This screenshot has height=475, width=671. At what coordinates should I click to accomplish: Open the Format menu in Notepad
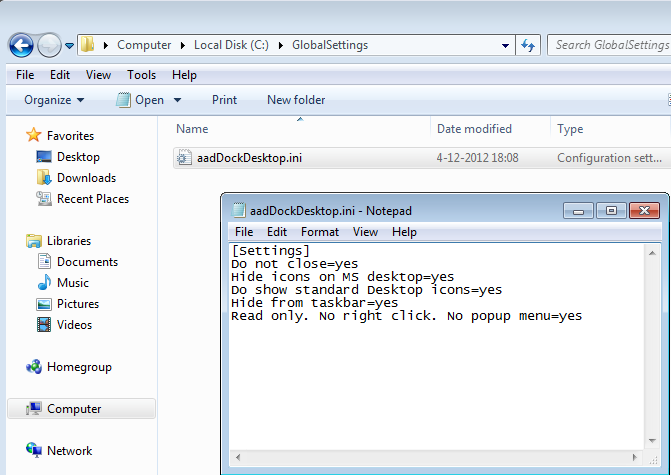tap(320, 232)
